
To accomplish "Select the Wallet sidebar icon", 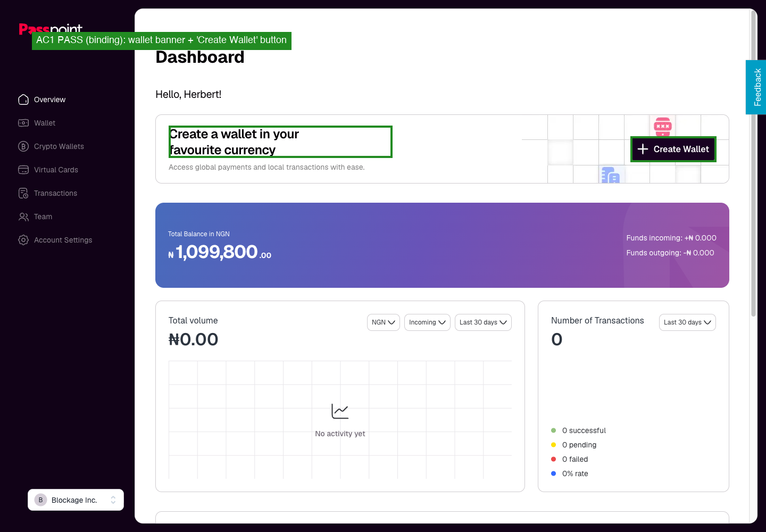I will click(x=23, y=123).
